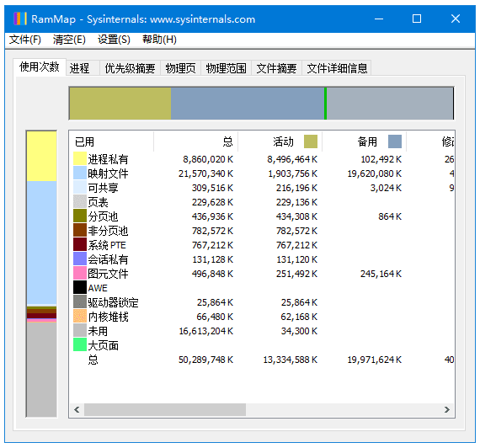480x448 pixels.
Task: Select the 非分页池 row label
Action: (x=108, y=231)
